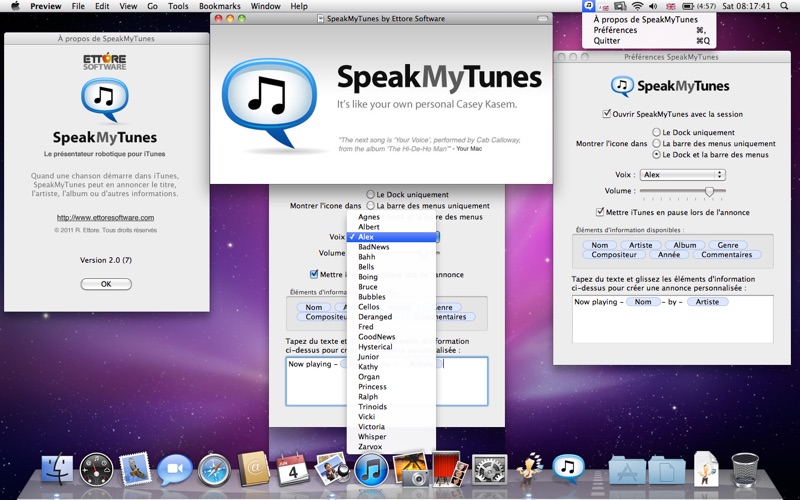This screenshot has height=500, width=800.
Task: Open the Bookmarks menu
Action: coord(219,6)
